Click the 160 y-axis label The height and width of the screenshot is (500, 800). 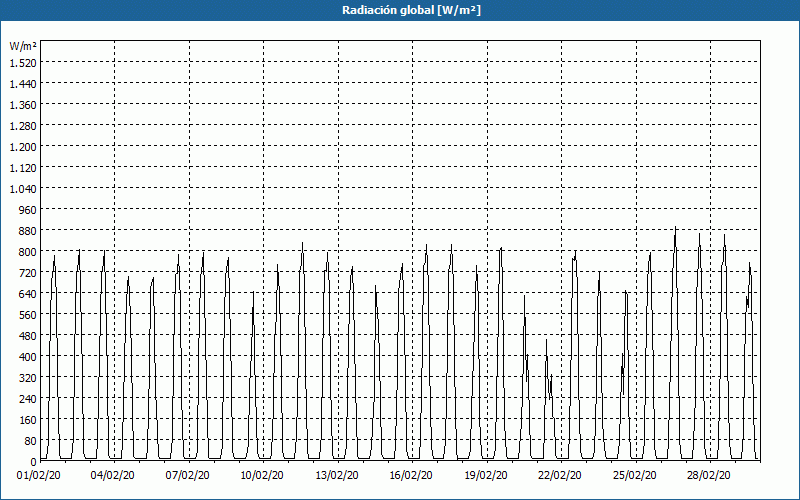click(x=28, y=420)
